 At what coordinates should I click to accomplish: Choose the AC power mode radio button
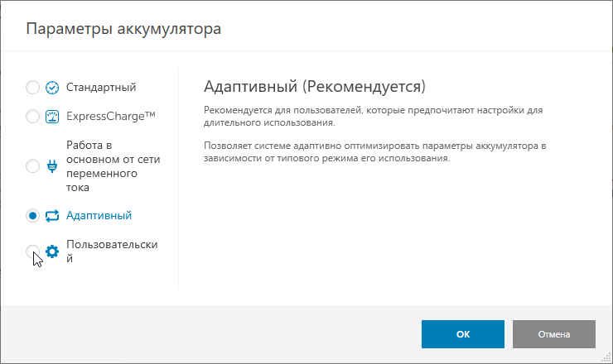33,166
